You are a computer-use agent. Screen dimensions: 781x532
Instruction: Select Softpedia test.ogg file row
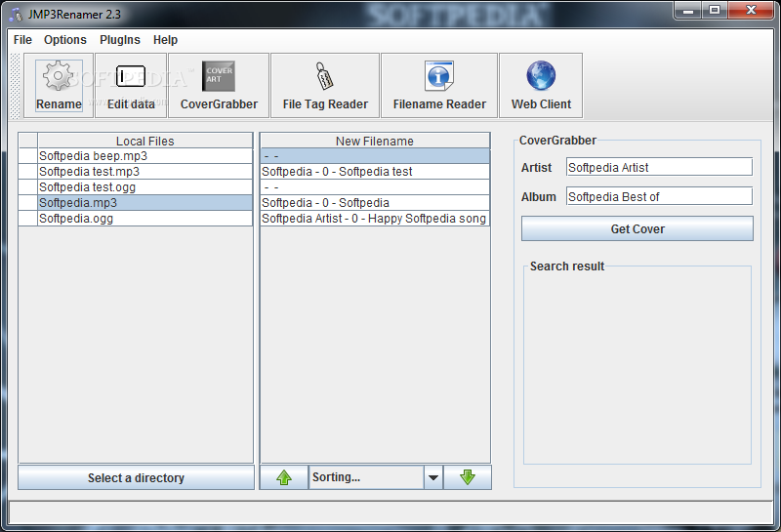[x=144, y=187]
